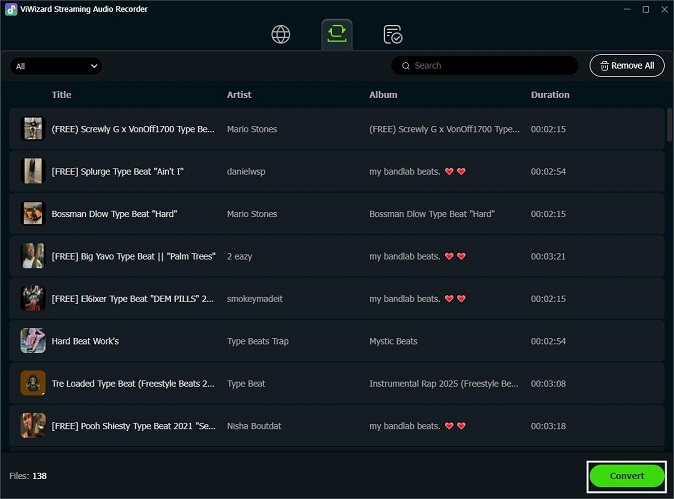The width and height of the screenshot is (674, 499).
Task: Select cover art of Bossman Dlow Type Beat
Action: pyautogui.click(x=33, y=214)
